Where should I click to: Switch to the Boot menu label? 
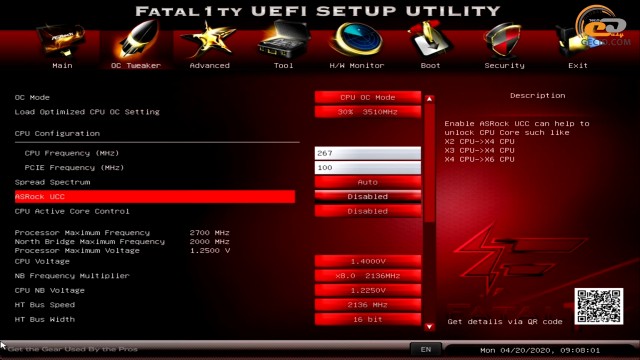(430, 65)
